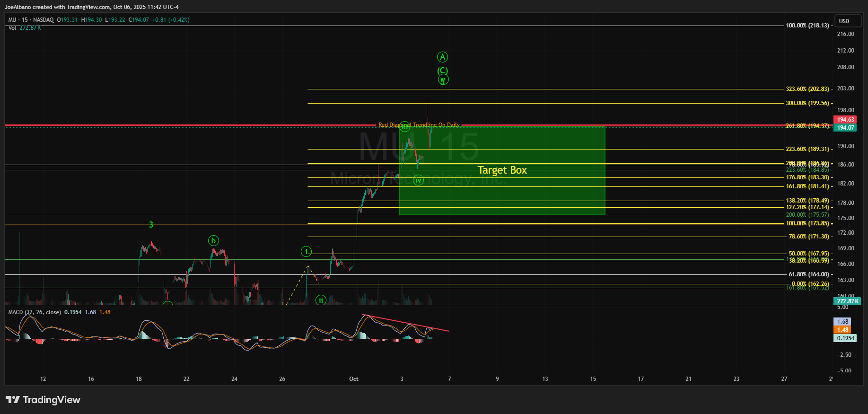
Task: Click the C194.07 close value in header
Action: [x=139, y=20]
